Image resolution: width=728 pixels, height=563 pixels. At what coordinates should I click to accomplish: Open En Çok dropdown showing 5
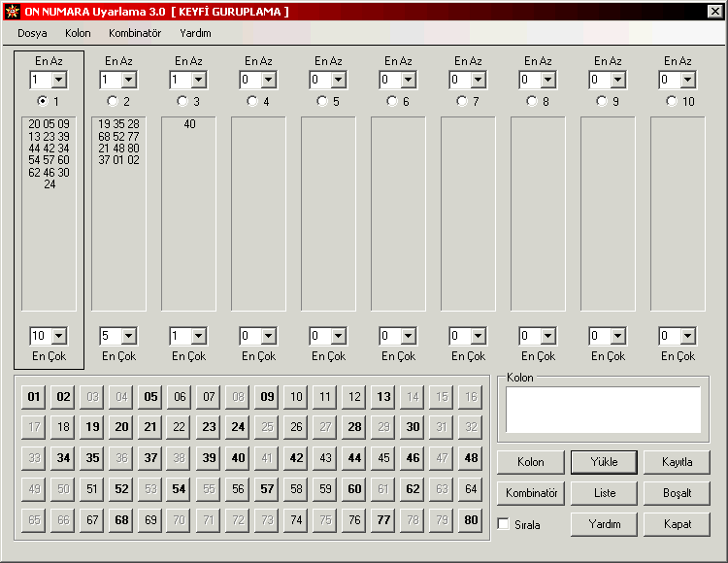[127, 336]
